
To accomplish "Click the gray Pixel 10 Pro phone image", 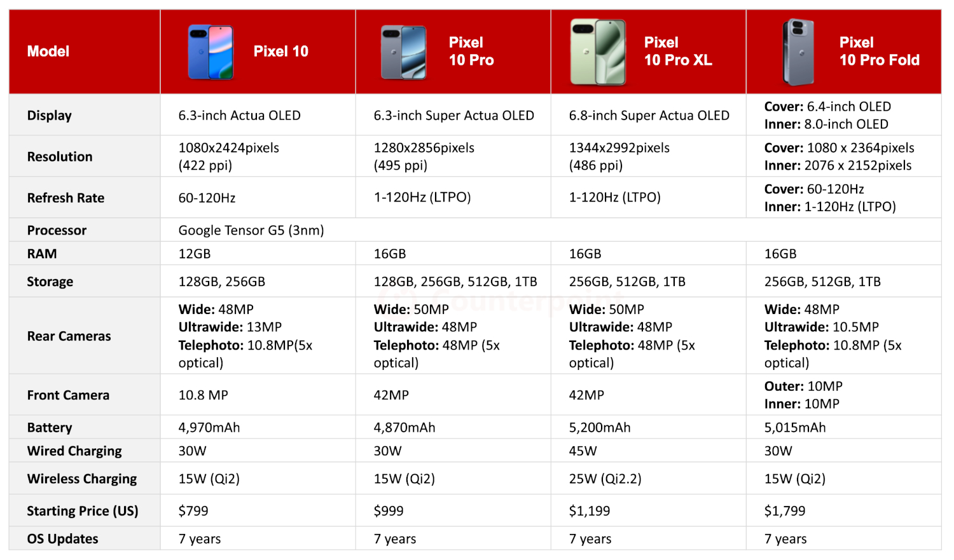I will pos(403,52).
